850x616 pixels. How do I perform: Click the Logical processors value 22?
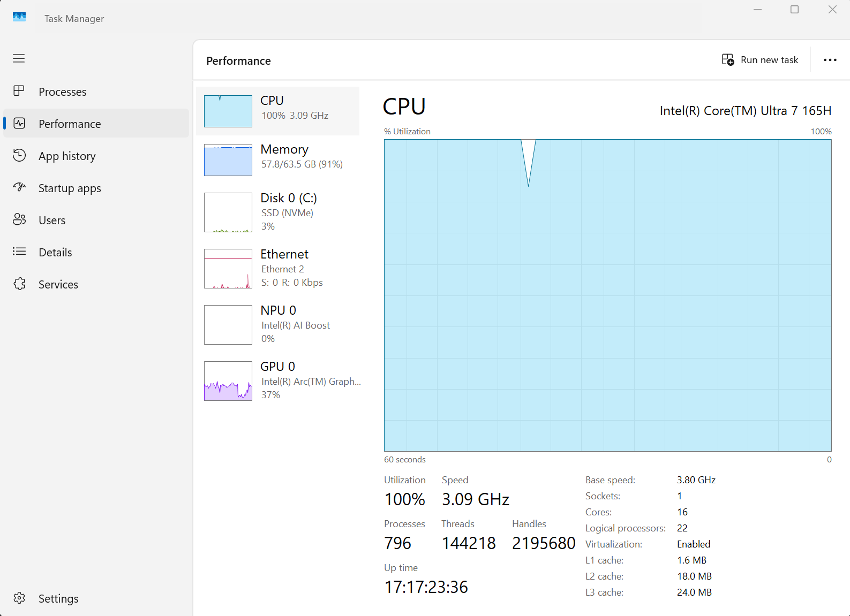[682, 528]
